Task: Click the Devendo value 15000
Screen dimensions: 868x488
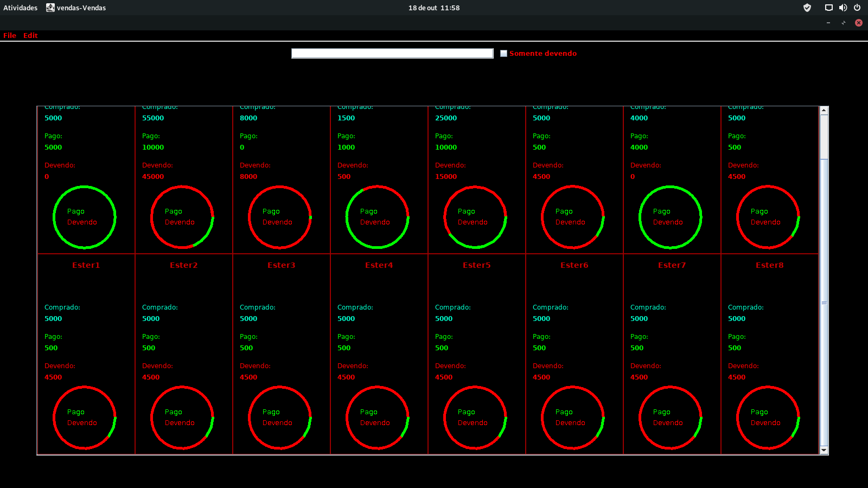Action: [x=446, y=177]
